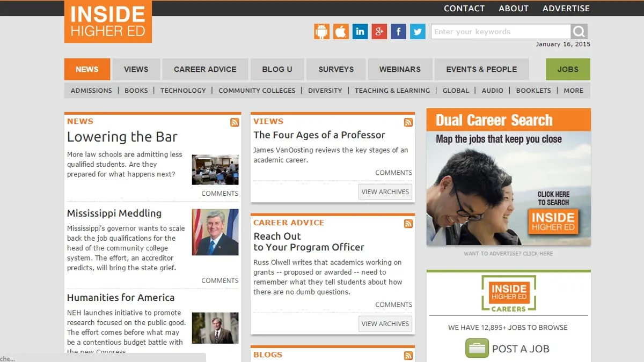
Task: Click WANT TO ADVERTISE? CLICK HERE link
Action: click(508, 254)
